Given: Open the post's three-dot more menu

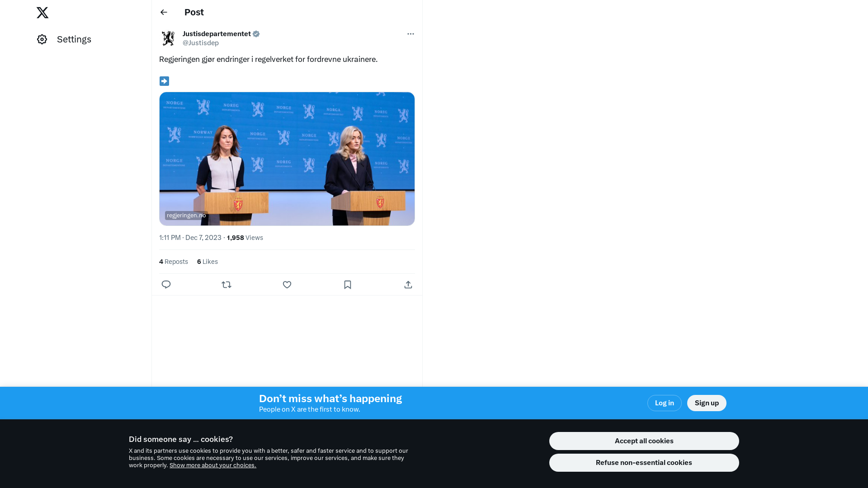Looking at the screenshot, I should pyautogui.click(x=410, y=34).
